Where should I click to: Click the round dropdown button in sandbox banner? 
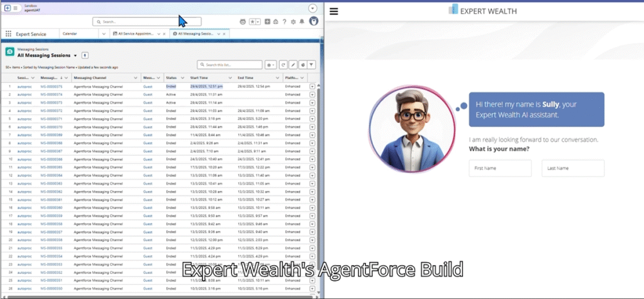click(x=313, y=8)
